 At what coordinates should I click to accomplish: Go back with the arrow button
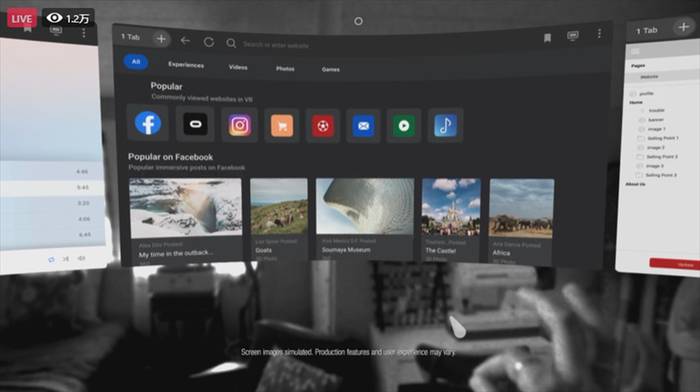[185, 41]
